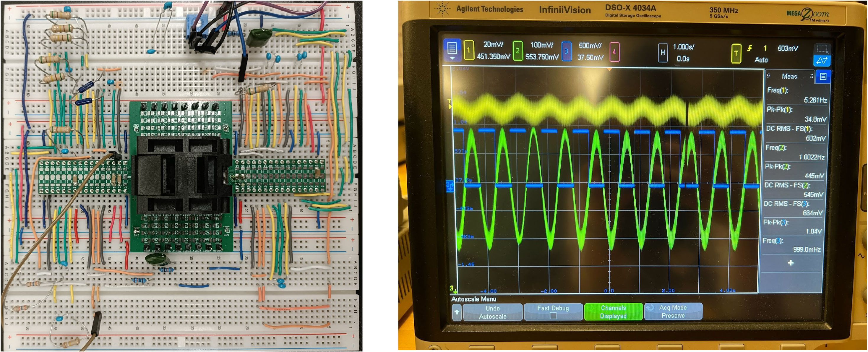Select the Pk-Pk(2) measurement entry
The image size is (868, 352).
(794, 171)
